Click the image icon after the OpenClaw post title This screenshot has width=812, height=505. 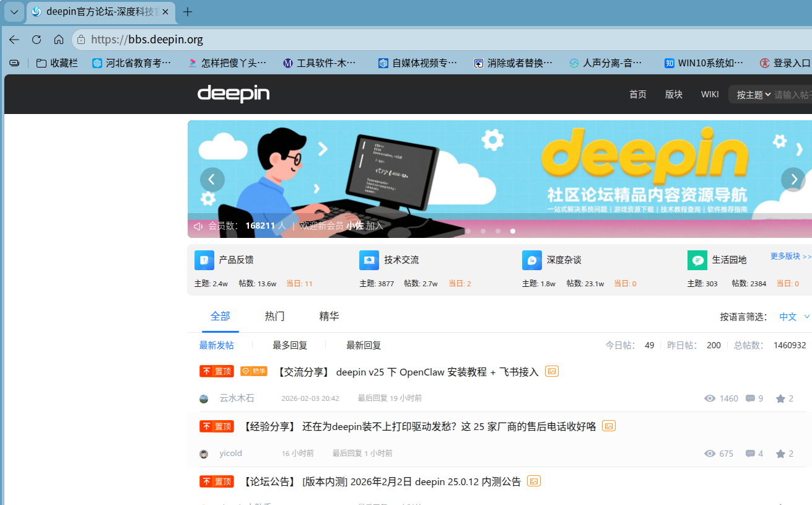[x=552, y=371]
